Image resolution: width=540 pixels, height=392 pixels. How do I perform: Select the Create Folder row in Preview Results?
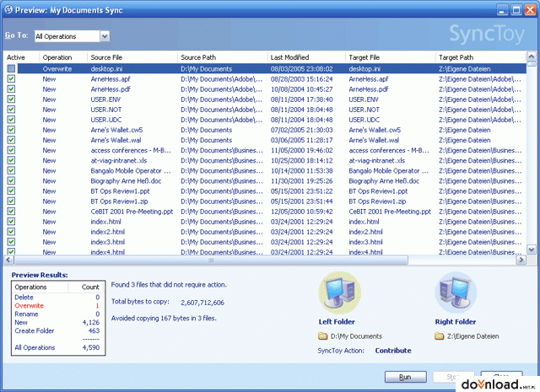tap(57, 330)
